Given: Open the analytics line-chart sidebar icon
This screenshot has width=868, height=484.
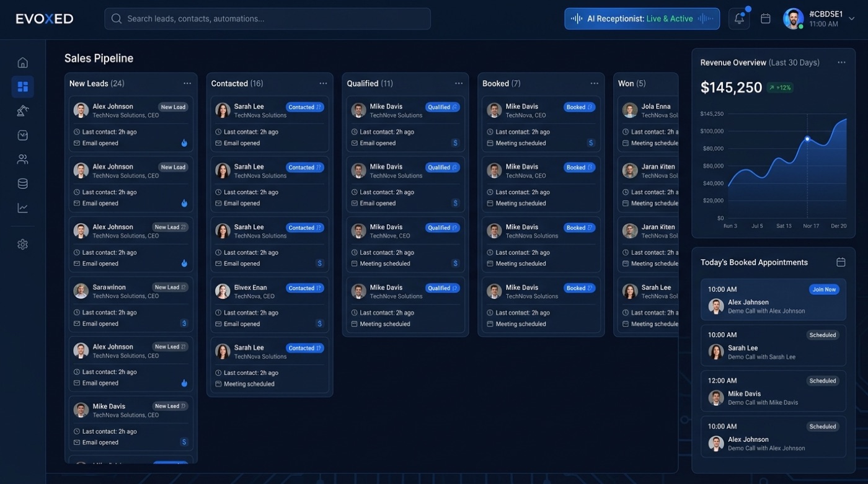Looking at the screenshot, I should (x=22, y=208).
